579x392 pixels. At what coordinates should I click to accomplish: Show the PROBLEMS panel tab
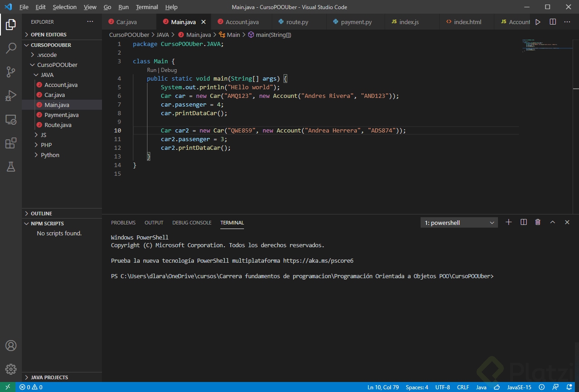click(123, 223)
